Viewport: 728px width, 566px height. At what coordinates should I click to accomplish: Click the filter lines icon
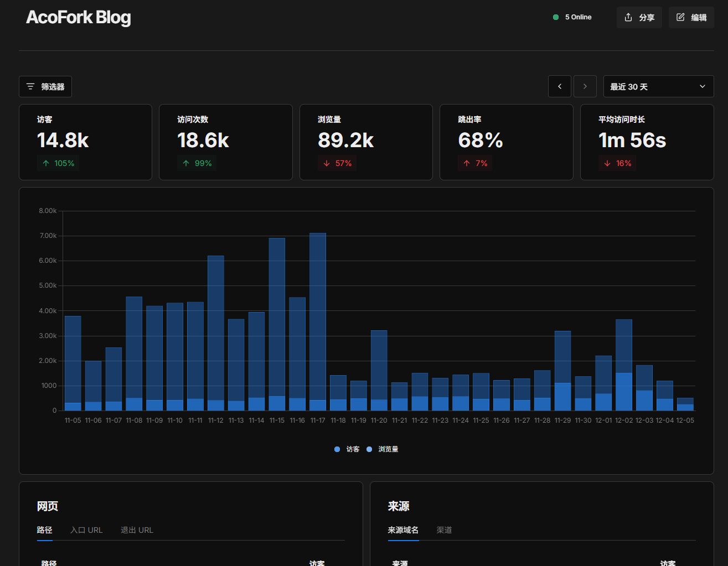click(x=30, y=87)
